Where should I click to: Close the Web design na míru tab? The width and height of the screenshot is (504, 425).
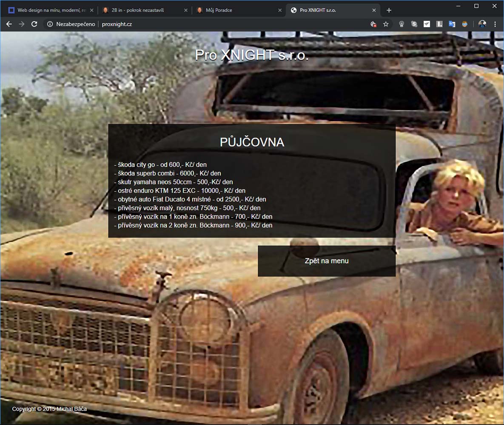(x=91, y=10)
